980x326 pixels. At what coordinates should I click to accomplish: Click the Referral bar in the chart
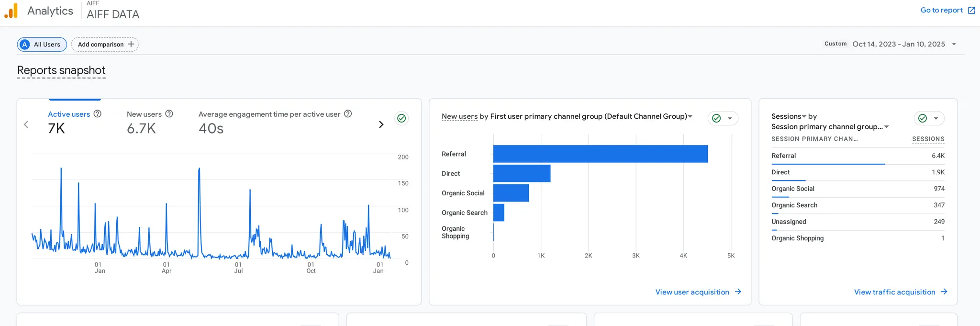pos(600,154)
